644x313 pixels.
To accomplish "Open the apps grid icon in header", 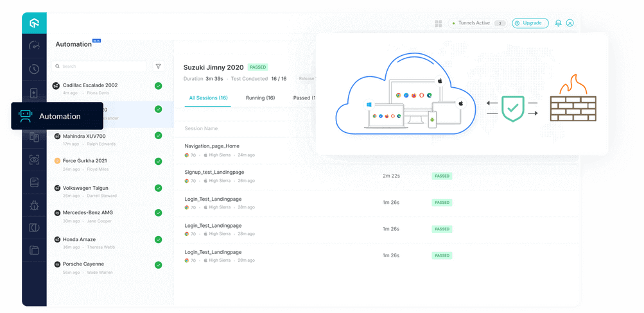I will point(439,23).
